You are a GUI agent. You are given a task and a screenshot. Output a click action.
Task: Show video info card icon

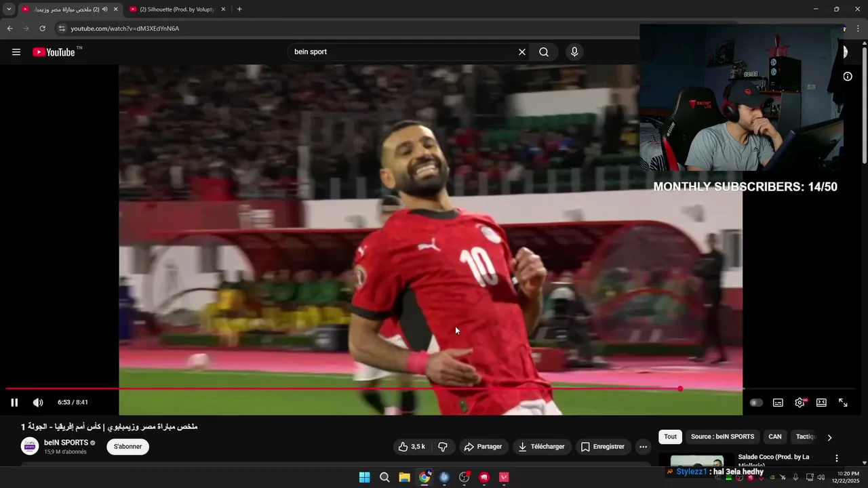click(848, 77)
